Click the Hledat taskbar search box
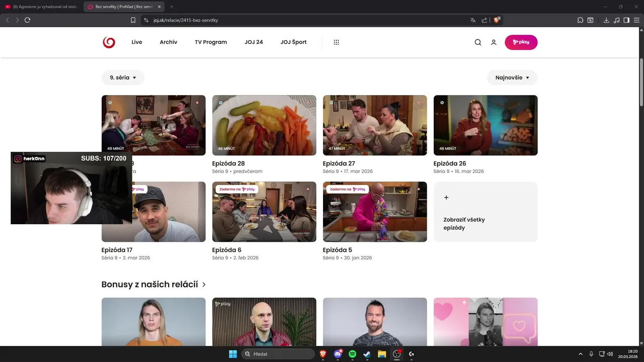Screen dimensions: 644x362 pos(278,354)
